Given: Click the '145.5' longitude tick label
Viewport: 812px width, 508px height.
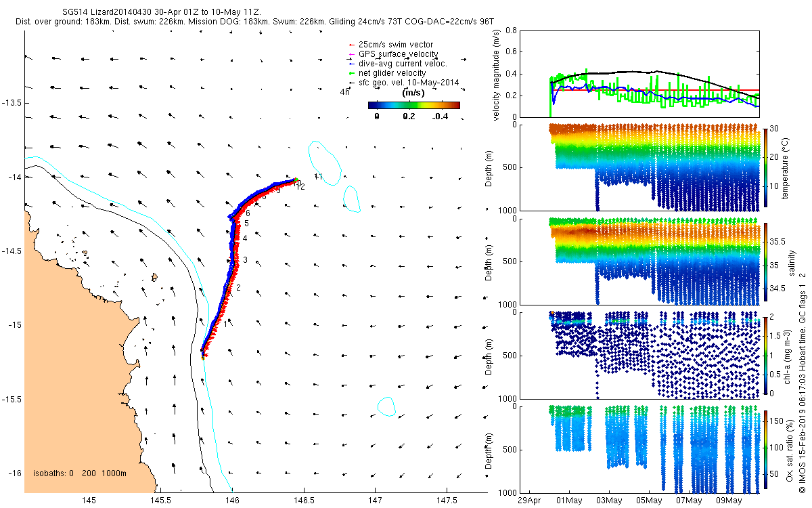Looking at the screenshot, I should pyautogui.click(x=160, y=500).
